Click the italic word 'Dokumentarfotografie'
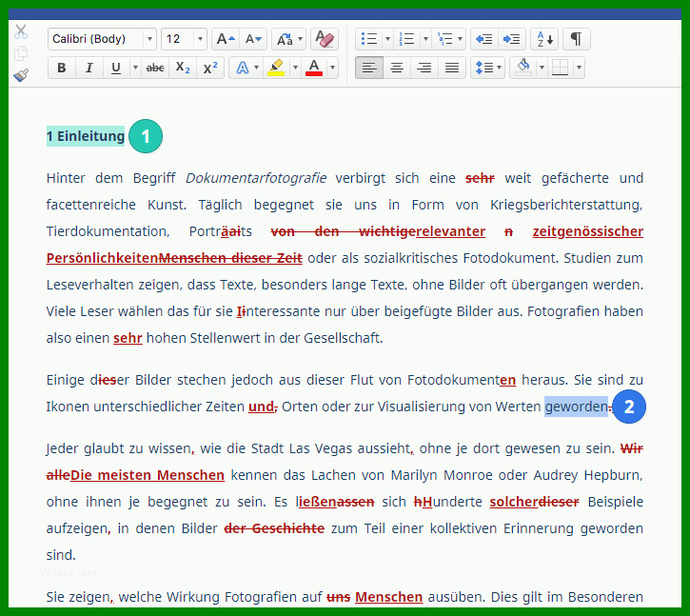Image resolution: width=690 pixels, height=616 pixels. (256, 178)
